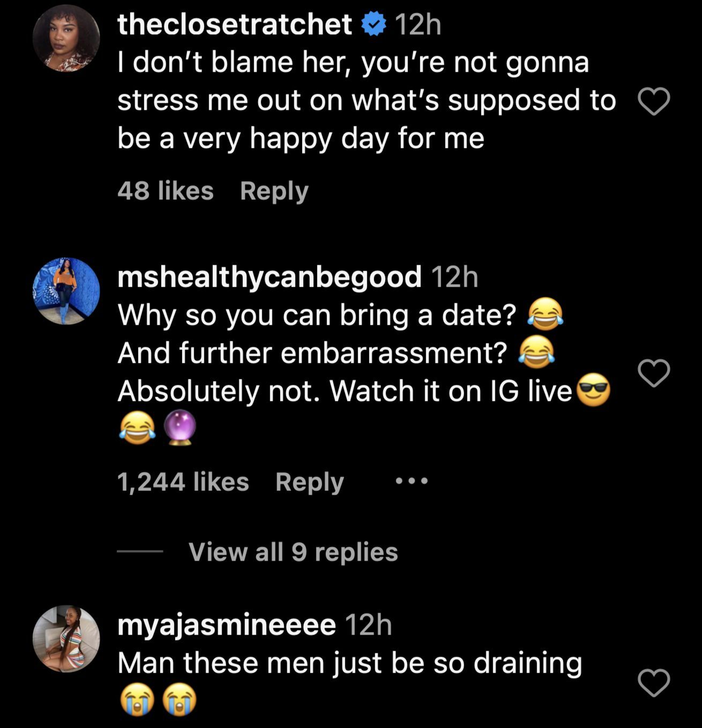The image size is (702, 728).
Task: Open theclosetratchet username link
Action: click(235, 25)
